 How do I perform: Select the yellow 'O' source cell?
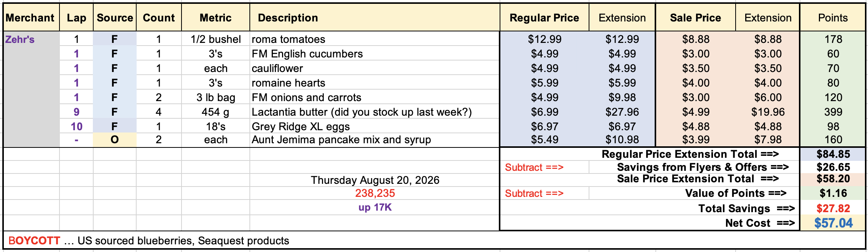114,140
